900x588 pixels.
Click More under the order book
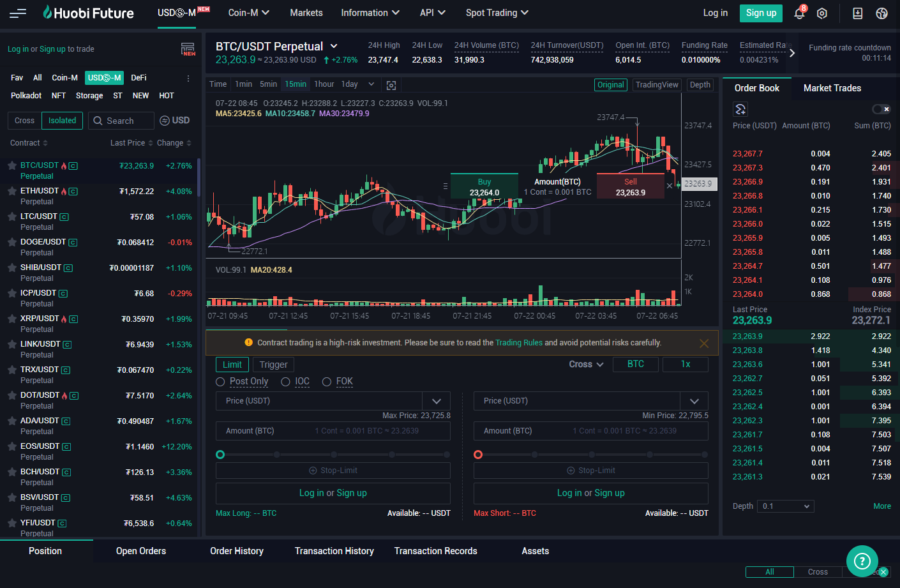tap(882, 506)
